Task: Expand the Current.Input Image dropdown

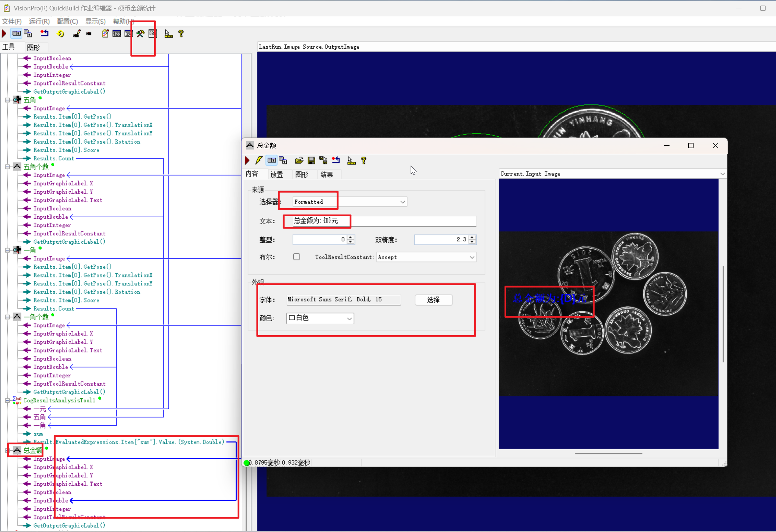Action: click(722, 174)
